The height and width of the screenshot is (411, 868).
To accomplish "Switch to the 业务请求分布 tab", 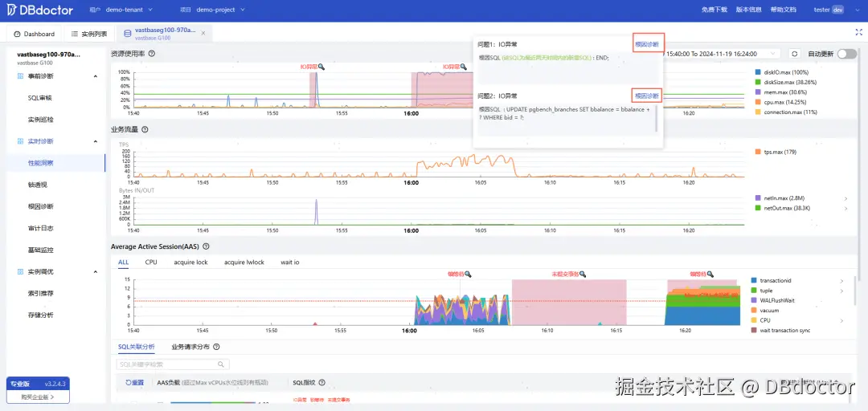I will [190, 347].
